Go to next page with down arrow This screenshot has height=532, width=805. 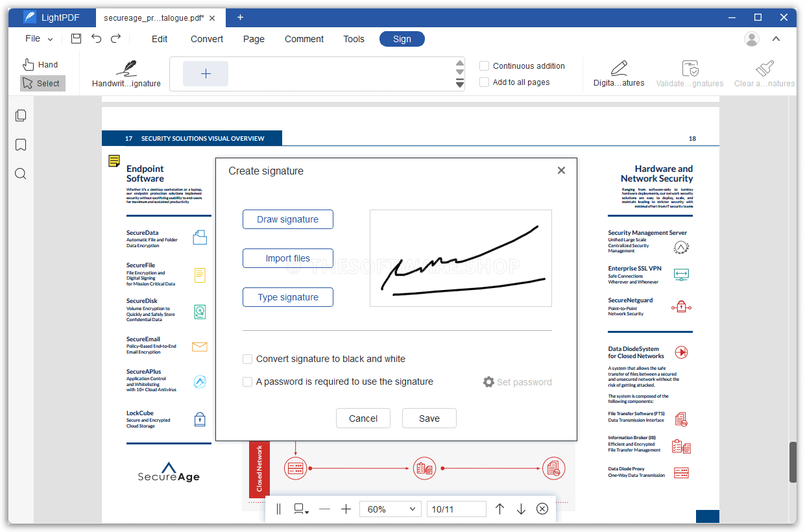click(x=521, y=509)
